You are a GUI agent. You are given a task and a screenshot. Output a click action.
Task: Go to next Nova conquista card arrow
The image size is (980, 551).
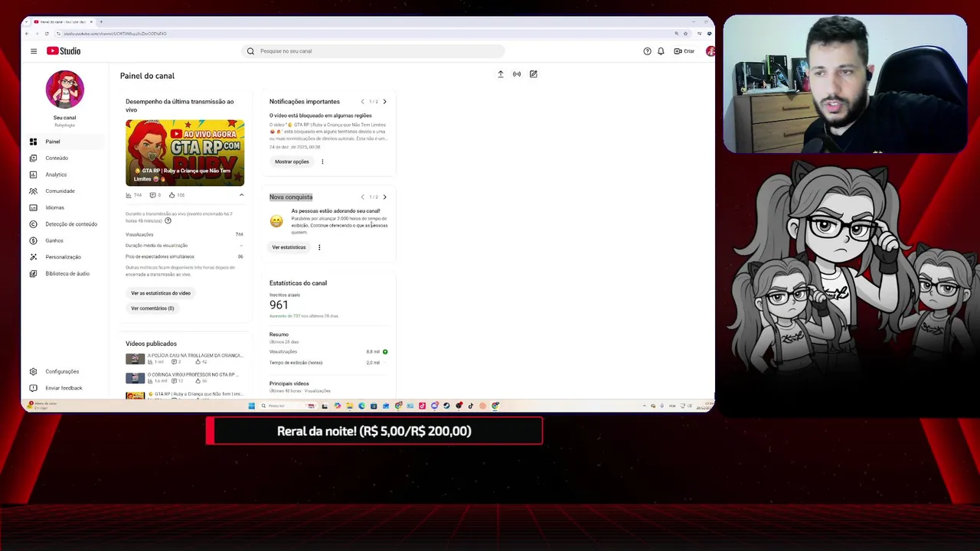pos(384,197)
